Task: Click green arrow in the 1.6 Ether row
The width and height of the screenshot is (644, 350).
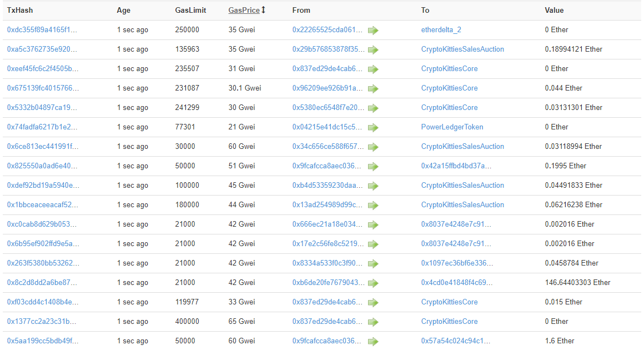Action: (373, 342)
